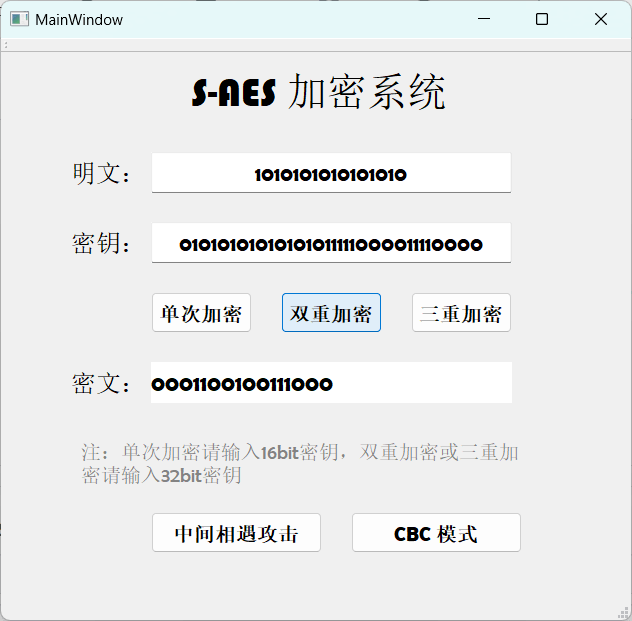The width and height of the screenshot is (632, 621).
Task: Click the 注 note about 16bit key
Action: [300, 463]
